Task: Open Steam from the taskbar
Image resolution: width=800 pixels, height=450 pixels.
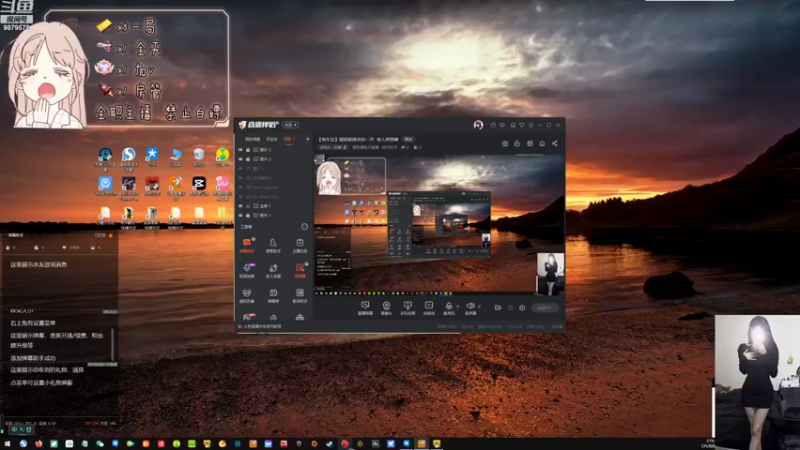Action: tap(329, 444)
